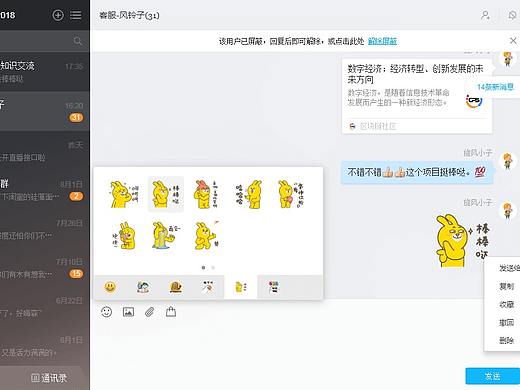Open the hamburger menu in sidebar header
This screenshot has height=390, width=520.
[76, 15]
